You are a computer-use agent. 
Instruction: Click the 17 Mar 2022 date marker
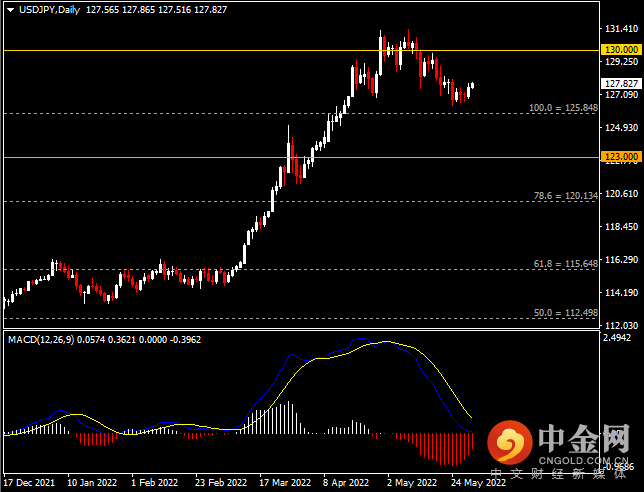pyautogui.click(x=285, y=483)
